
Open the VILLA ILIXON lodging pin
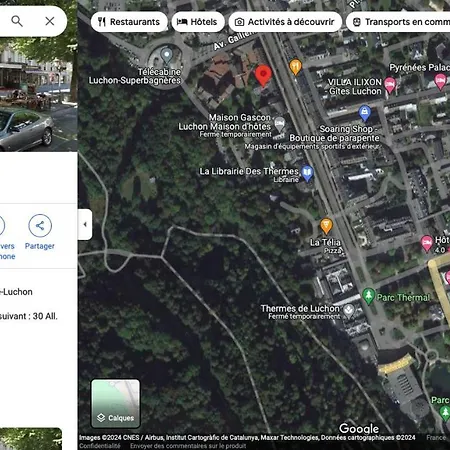[x=390, y=85]
